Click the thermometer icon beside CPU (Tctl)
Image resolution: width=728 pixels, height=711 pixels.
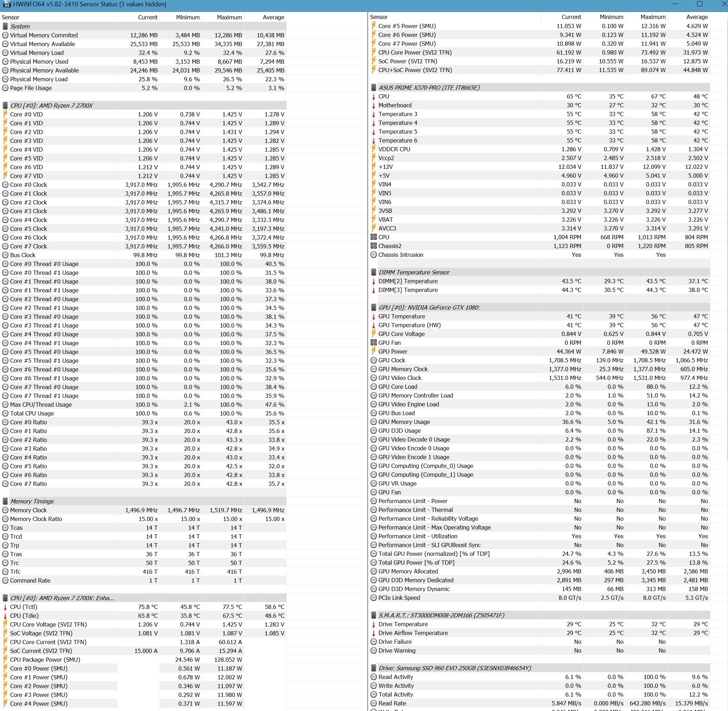coord(5,607)
